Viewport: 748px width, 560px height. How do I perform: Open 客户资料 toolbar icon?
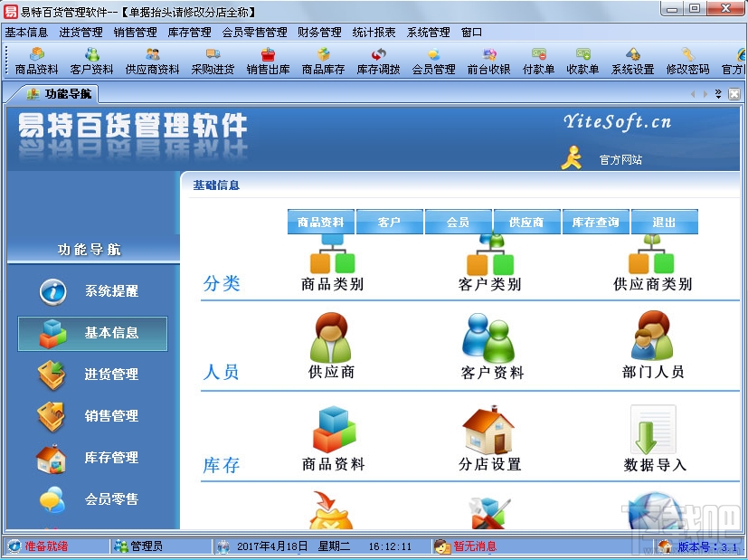click(91, 62)
